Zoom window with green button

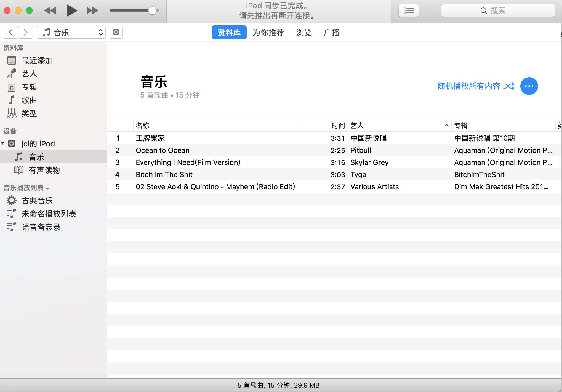29,10
